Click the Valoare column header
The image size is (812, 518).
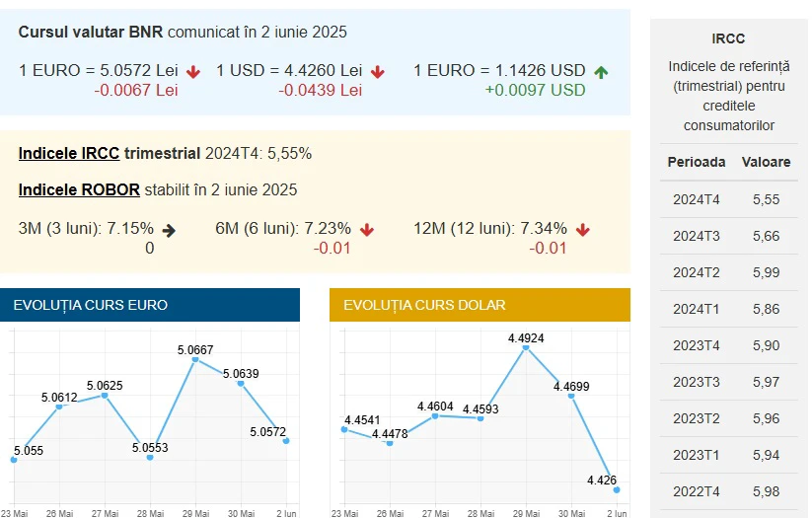coord(766,162)
